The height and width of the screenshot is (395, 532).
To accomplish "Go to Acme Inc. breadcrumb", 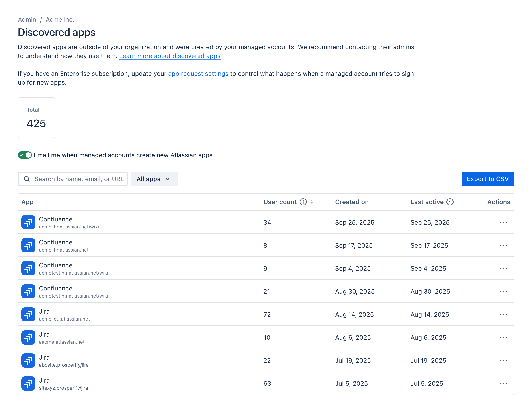I will (x=60, y=20).
